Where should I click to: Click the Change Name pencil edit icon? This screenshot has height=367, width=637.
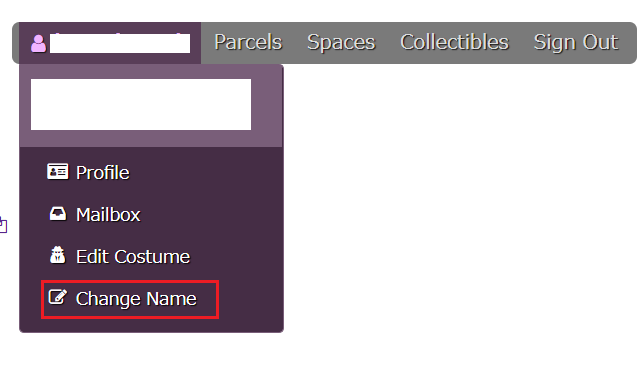coord(58,297)
